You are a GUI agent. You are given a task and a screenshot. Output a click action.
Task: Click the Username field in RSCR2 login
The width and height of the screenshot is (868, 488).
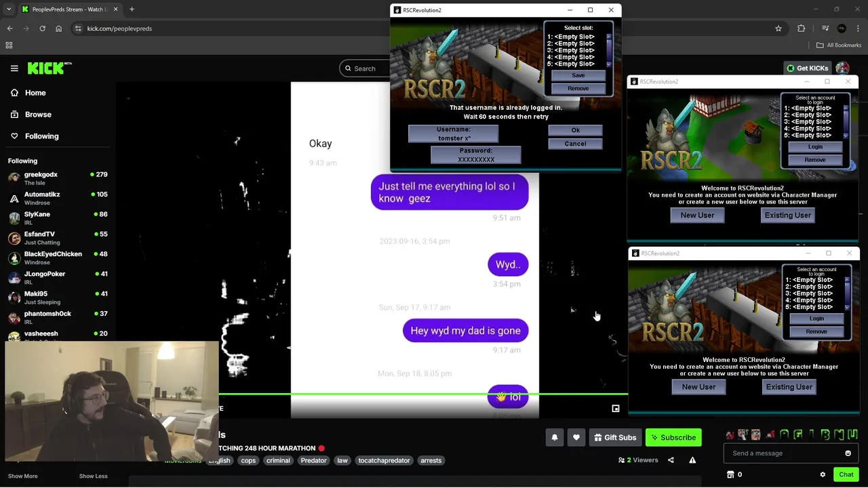tap(453, 134)
